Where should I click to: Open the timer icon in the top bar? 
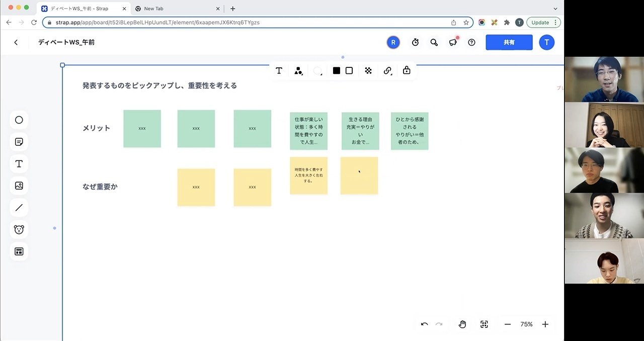coord(415,42)
